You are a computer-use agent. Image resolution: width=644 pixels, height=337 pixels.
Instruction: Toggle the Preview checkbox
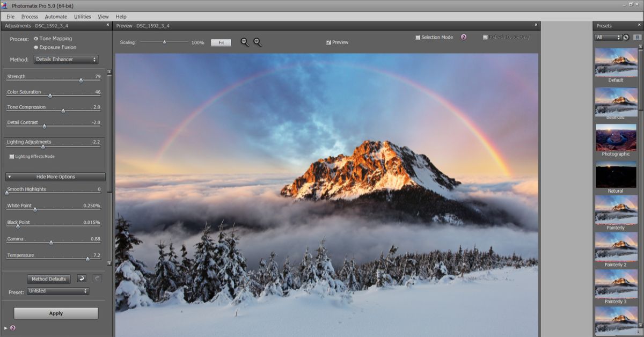click(328, 42)
